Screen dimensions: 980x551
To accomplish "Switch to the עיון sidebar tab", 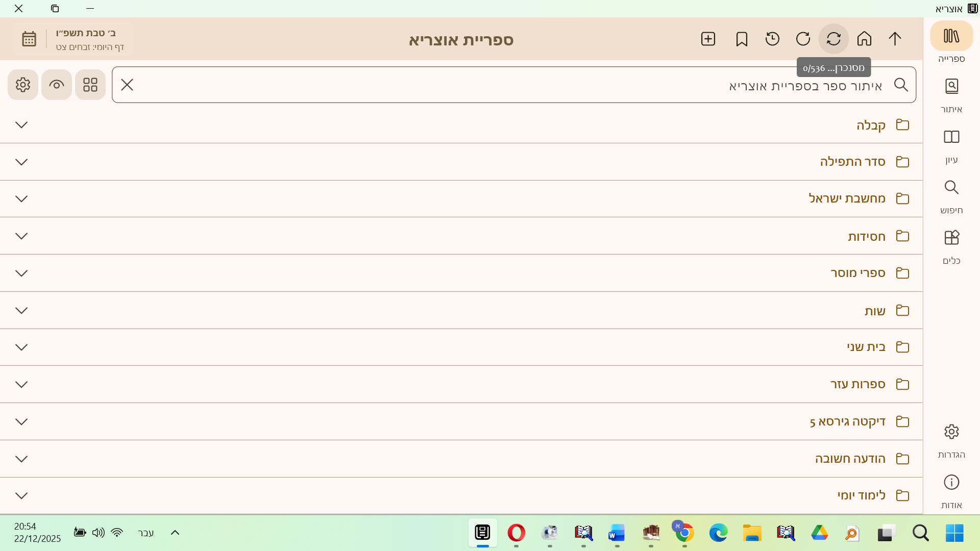I will click(x=951, y=146).
